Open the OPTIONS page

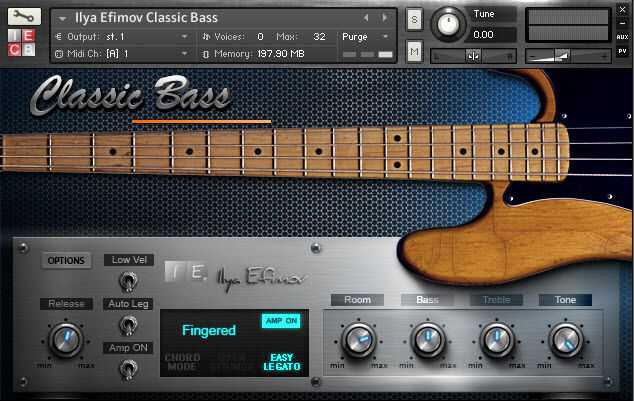click(x=66, y=261)
